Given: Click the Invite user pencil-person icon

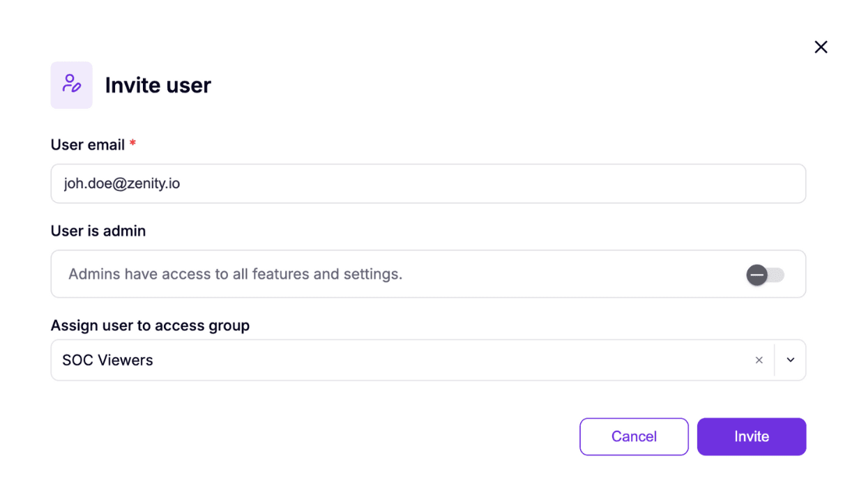Looking at the screenshot, I should tap(71, 85).
